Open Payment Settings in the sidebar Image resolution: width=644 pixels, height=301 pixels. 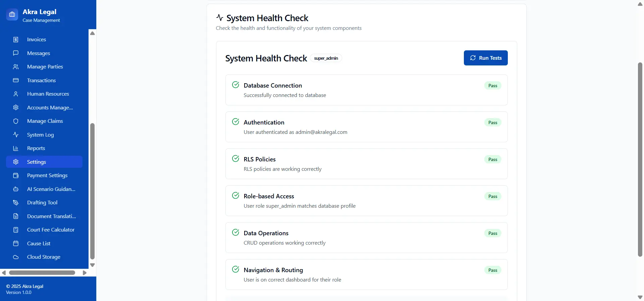pos(47,175)
